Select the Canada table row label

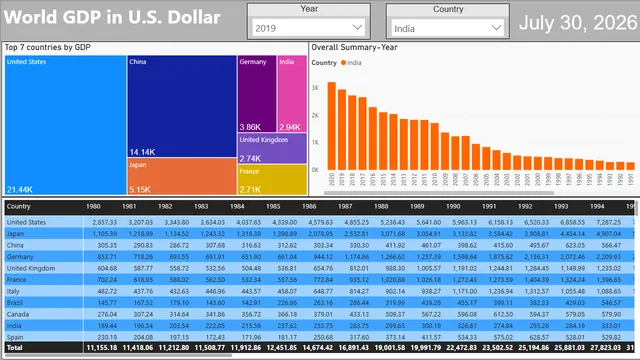[18, 314]
